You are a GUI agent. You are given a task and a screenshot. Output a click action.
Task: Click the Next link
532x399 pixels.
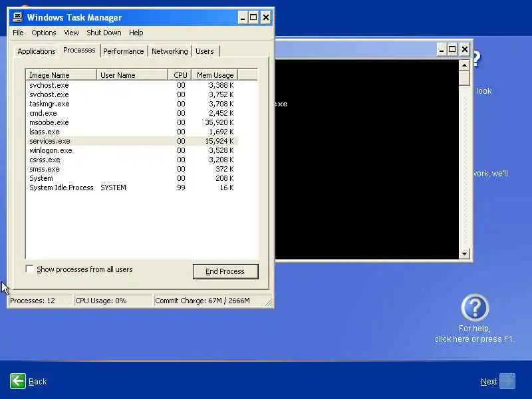[489, 382]
